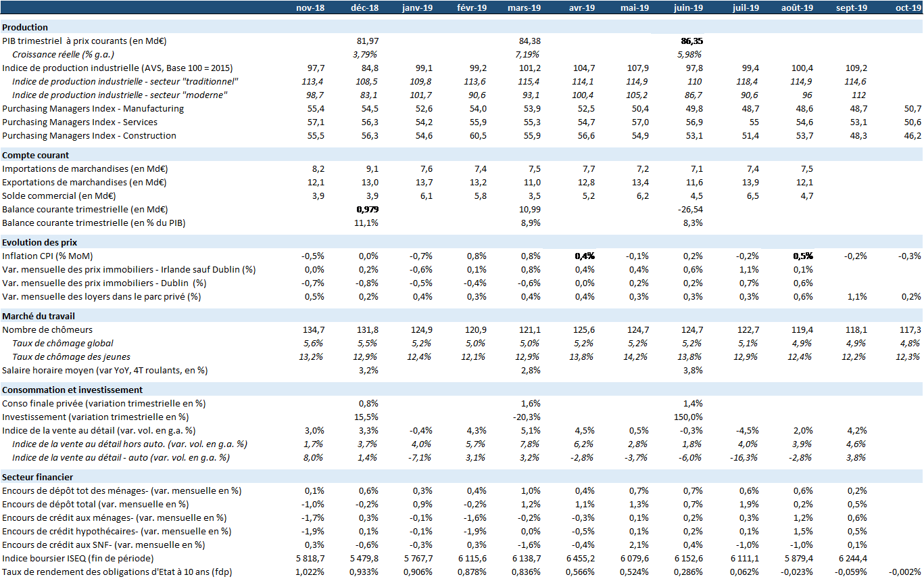Select balance in % du PIB value 11,1%
Viewport: 924px width, 579px height.
(366, 223)
